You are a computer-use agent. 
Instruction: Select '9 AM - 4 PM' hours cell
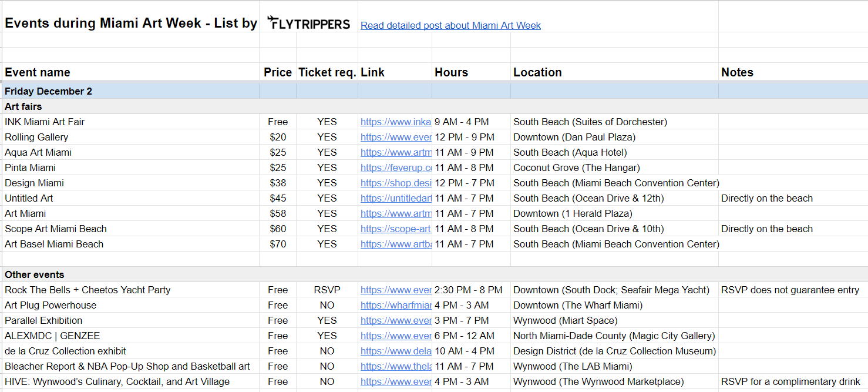point(471,122)
